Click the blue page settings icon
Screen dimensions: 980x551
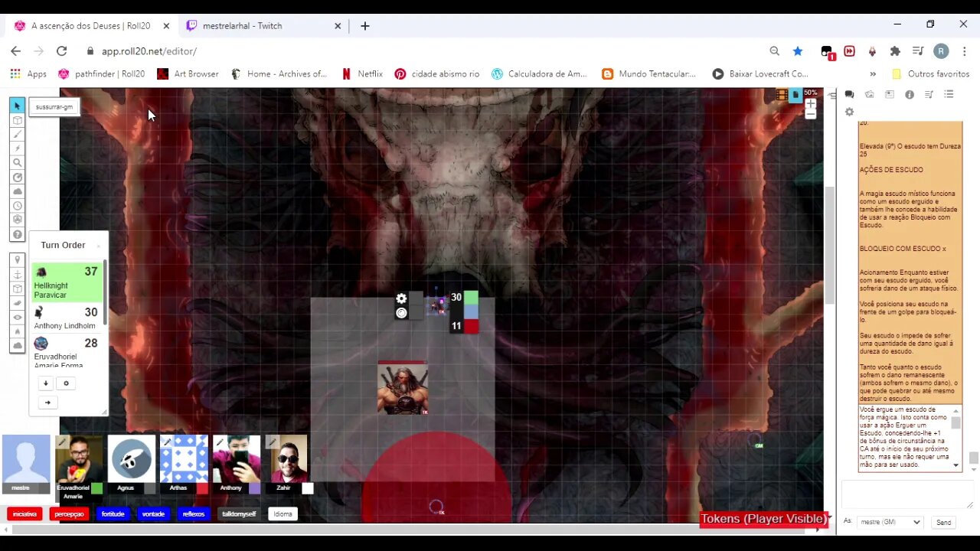[x=795, y=95]
